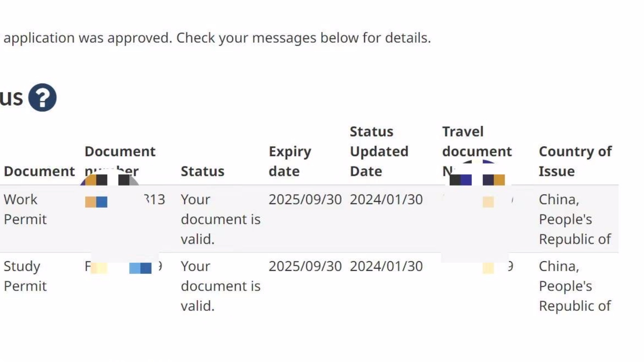
Task: Click the Work Permit document number ending 313
Action: 125,200
